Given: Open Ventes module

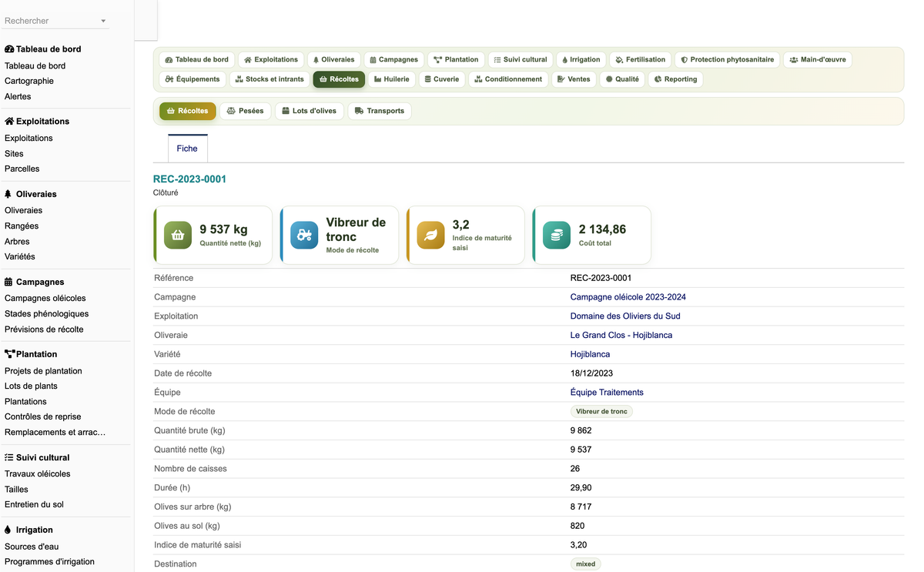Looking at the screenshot, I should 574,79.
